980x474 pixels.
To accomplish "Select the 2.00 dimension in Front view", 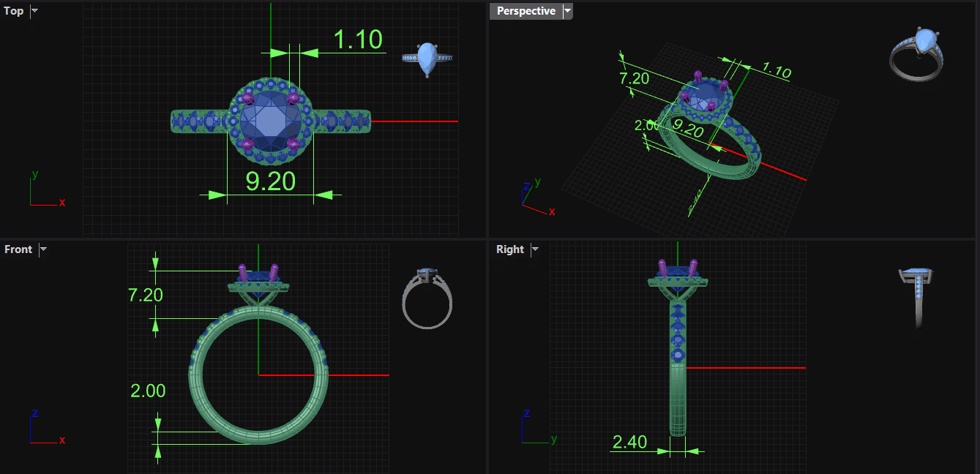I will click(148, 391).
